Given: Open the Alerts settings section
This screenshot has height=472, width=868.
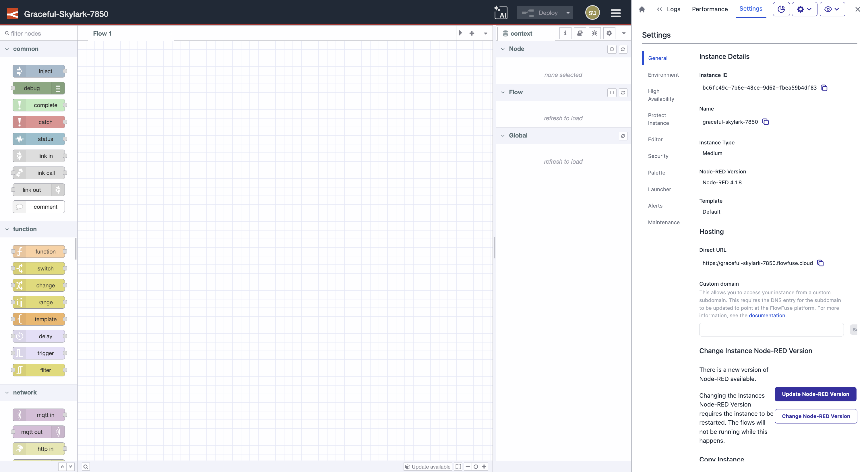Looking at the screenshot, I should [655, 206].
